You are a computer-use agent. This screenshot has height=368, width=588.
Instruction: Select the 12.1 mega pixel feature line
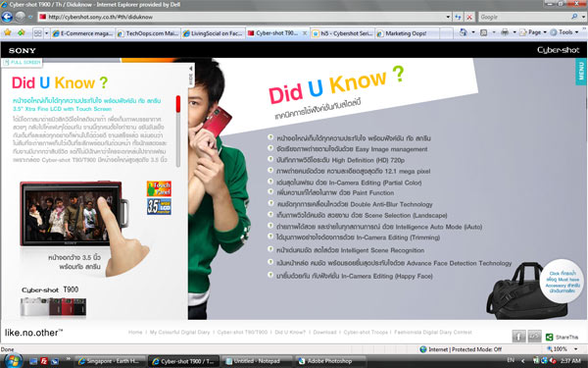pos(353,171)
